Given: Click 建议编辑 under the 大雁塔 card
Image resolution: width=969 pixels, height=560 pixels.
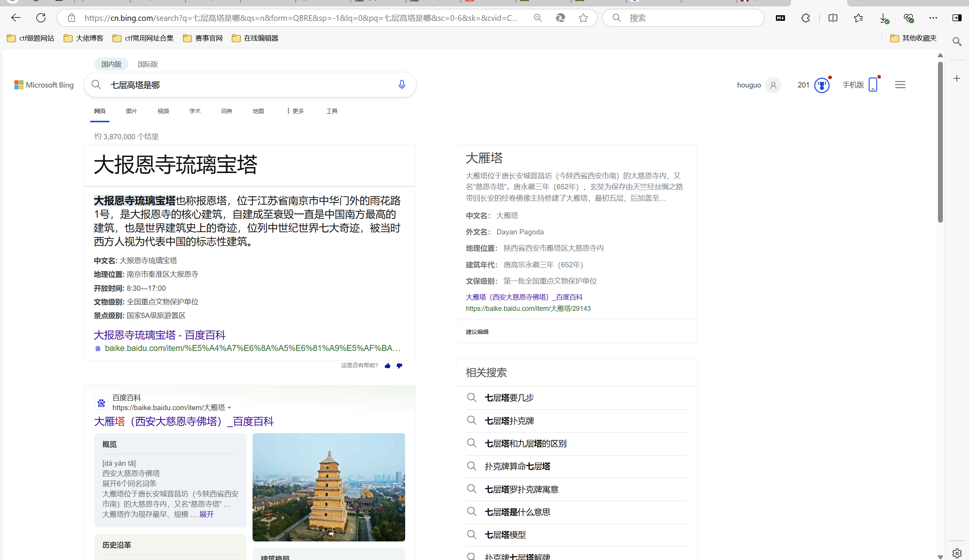Looking at the screenshot, I should 477,332.
